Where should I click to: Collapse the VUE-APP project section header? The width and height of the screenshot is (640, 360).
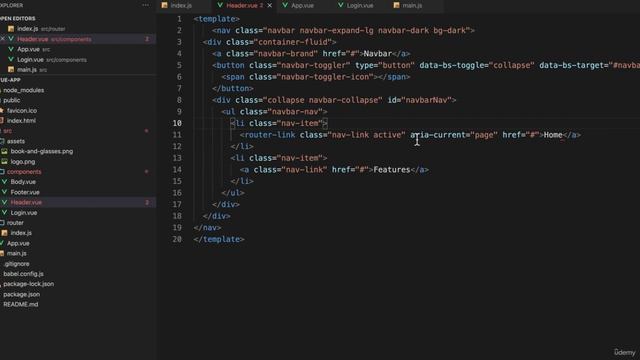point(11,80)
